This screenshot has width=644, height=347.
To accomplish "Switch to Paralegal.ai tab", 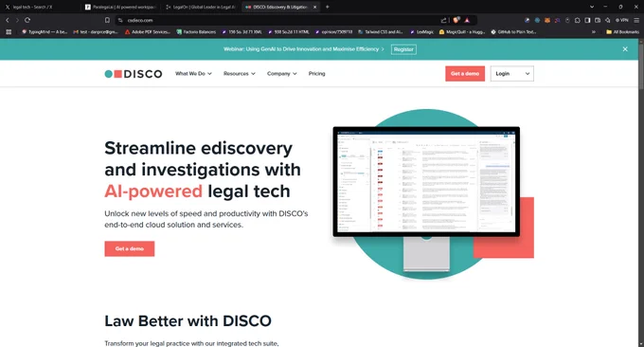I will pos(120,7).
